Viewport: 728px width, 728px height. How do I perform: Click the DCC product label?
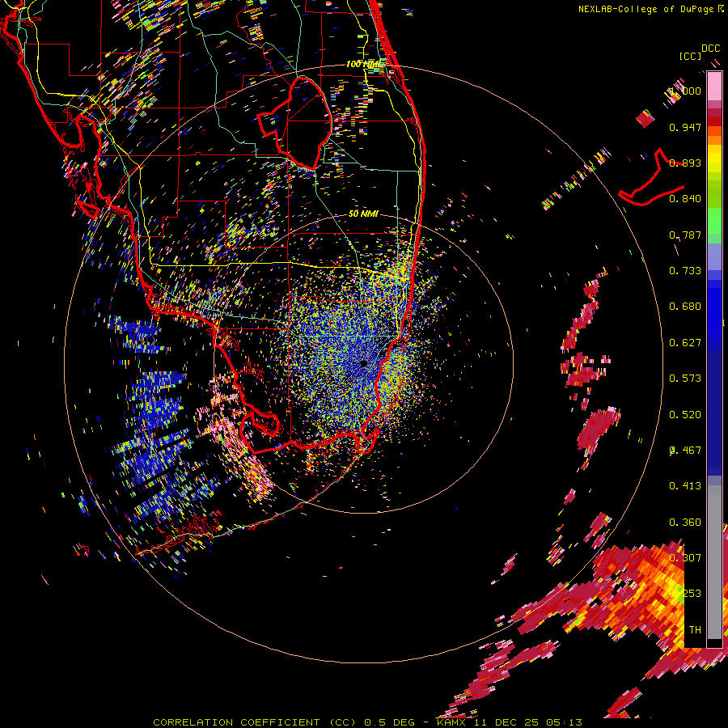[x=710, y=49]
